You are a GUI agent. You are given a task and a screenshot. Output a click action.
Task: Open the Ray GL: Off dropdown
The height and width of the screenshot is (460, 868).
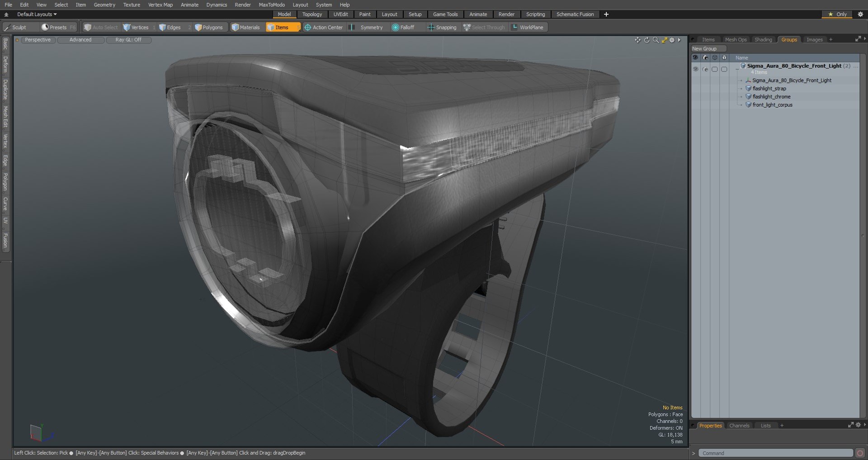[x=128, y=40]
